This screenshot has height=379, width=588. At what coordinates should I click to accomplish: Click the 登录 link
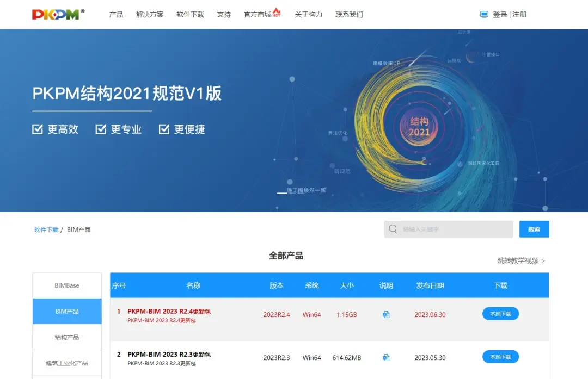500,15
